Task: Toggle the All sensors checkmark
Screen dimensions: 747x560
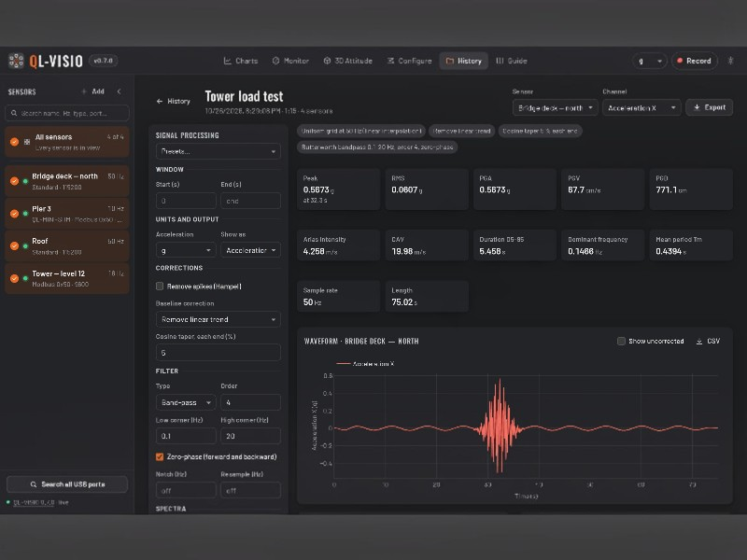Action: pos(14,142)
